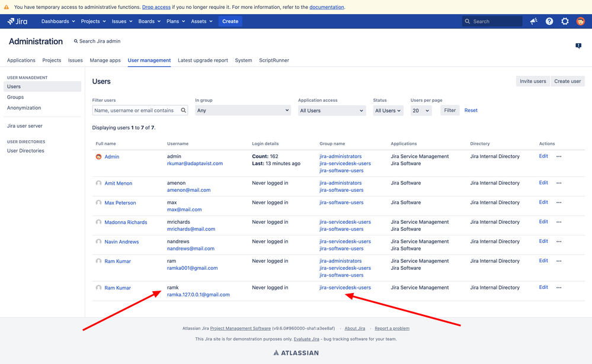Switch to the Latest upgrade report tab

203,60
